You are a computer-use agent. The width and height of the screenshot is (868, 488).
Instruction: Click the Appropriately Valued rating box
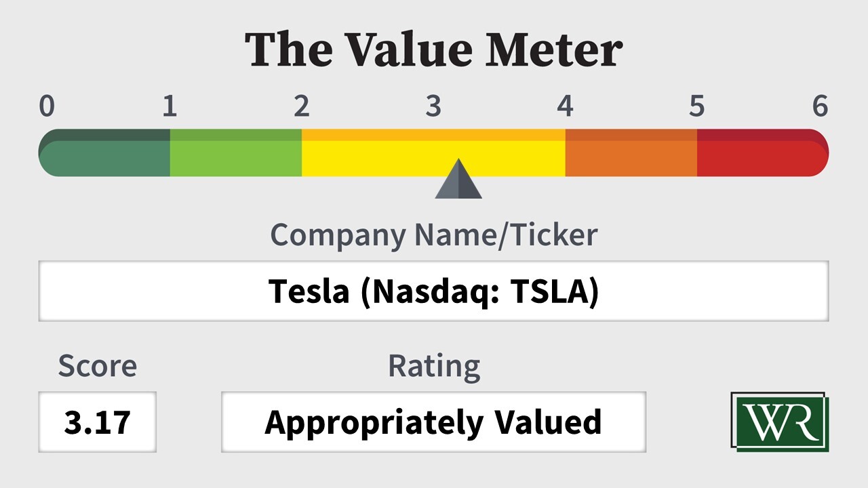(433, 422)
